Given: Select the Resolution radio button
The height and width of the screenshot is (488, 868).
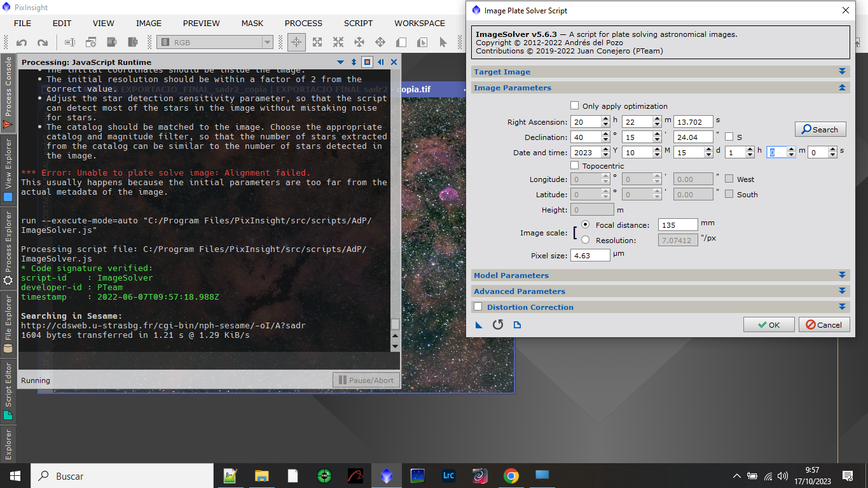Looking at the screenshot, I should [x=585, y=240].
